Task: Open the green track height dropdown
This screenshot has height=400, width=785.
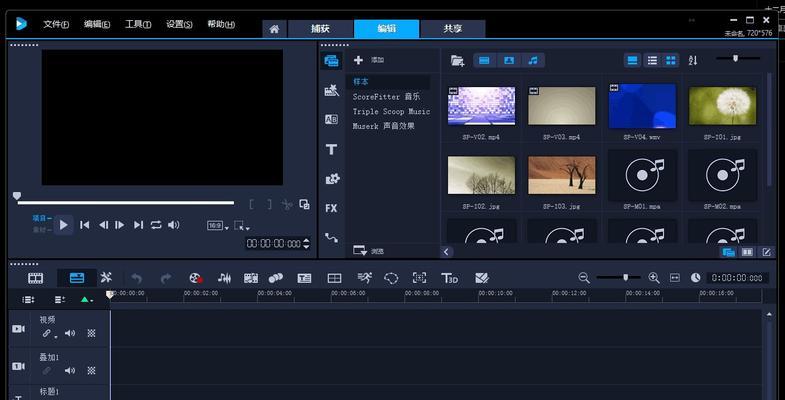Action: pos(87,300)
